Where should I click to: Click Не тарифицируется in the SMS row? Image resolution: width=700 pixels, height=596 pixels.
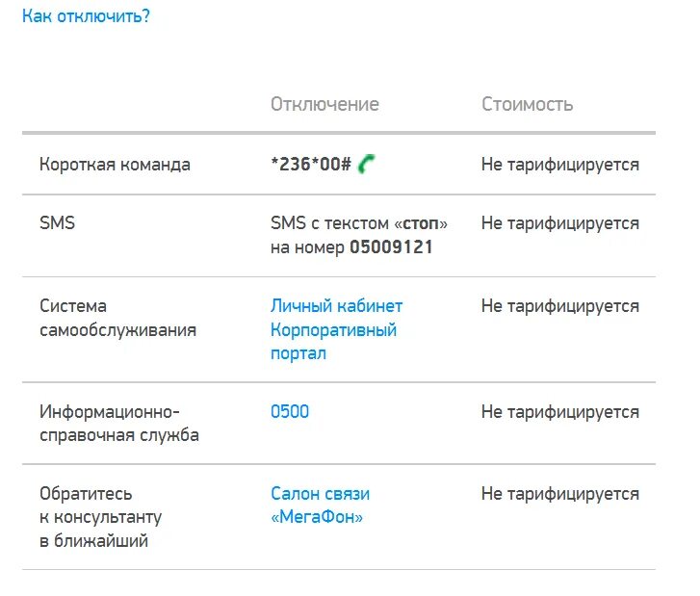[560, 223]
